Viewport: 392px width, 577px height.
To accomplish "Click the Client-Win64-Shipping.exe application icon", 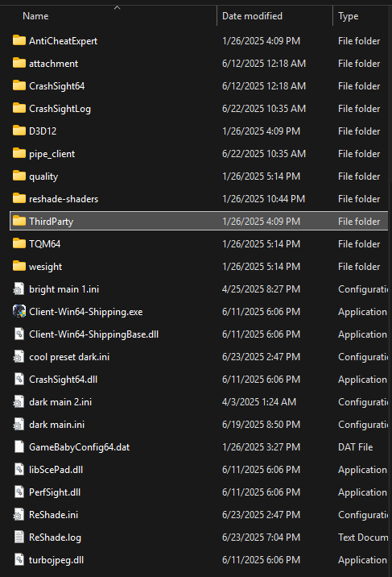I will [x=19, y=311].
